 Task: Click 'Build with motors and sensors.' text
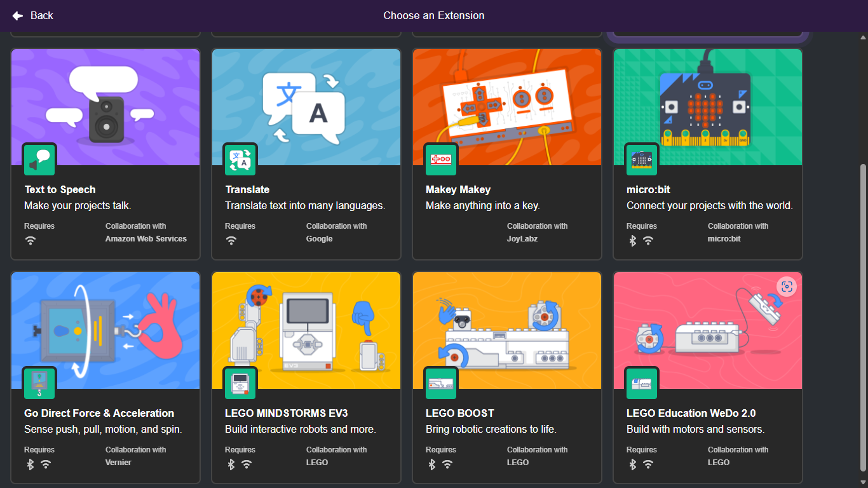click(696, 430)
